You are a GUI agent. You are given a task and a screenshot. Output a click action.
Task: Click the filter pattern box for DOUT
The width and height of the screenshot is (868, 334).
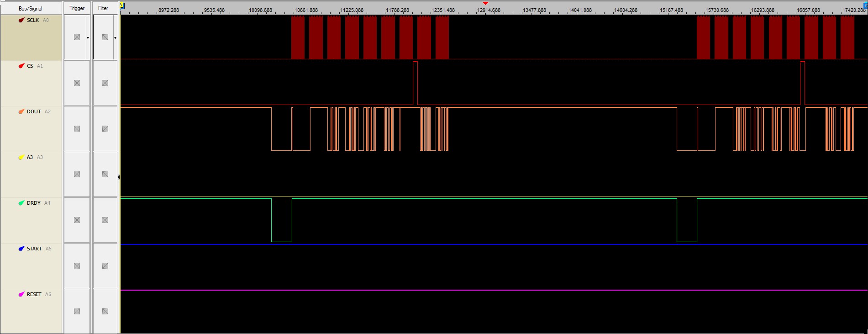pyautogui.click(x=105, y=129)
